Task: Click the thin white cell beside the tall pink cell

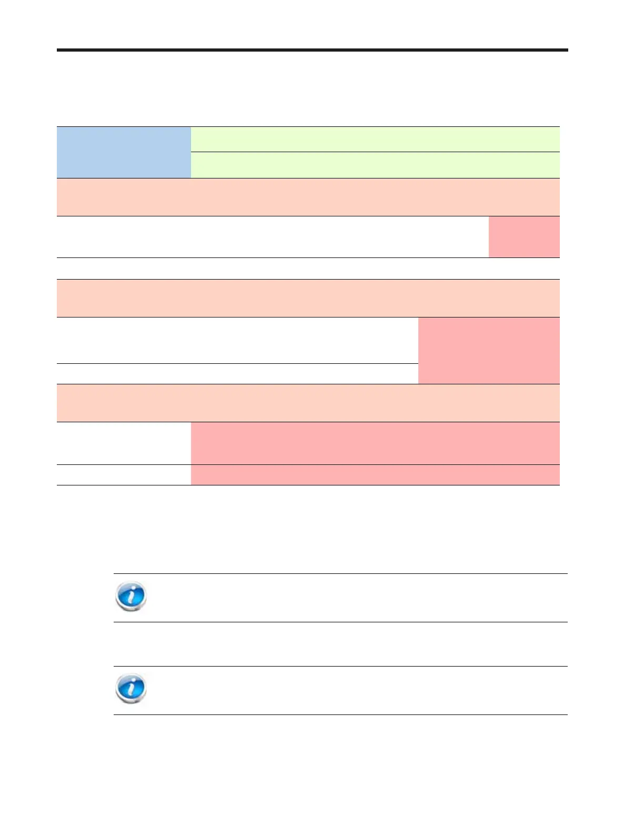Action: point(237,374)
